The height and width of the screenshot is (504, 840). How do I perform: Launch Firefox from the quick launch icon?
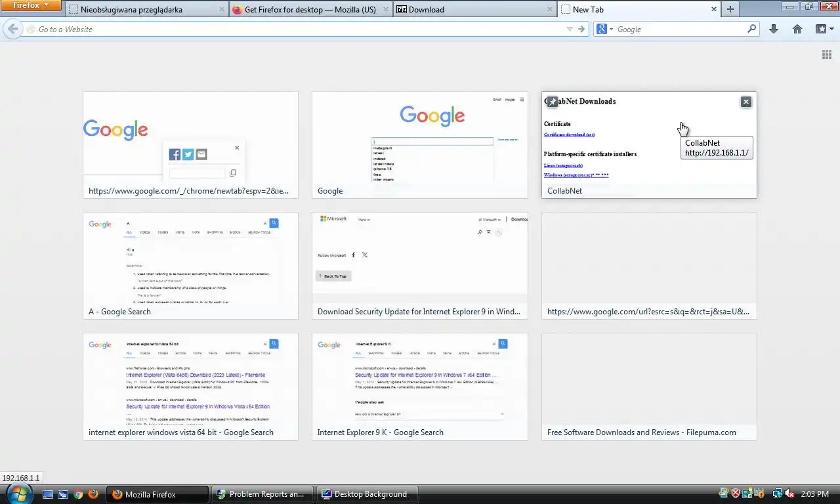click(93, 494)
